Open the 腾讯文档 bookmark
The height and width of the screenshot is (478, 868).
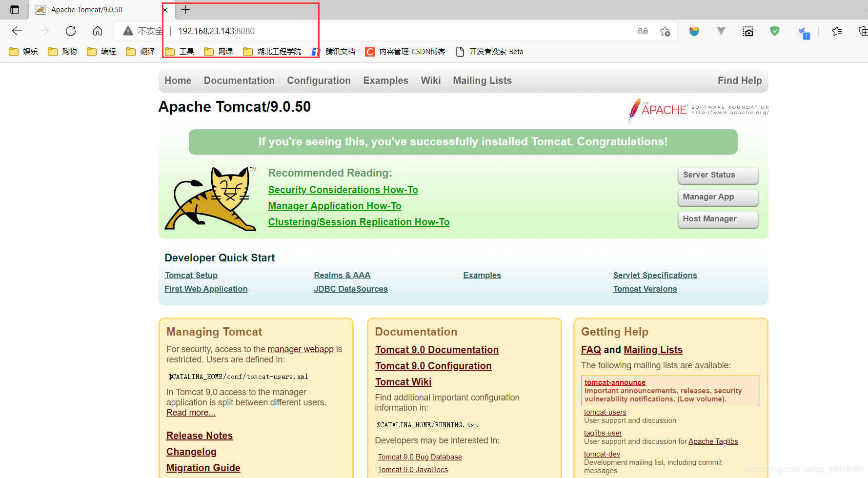click(333, 52)
